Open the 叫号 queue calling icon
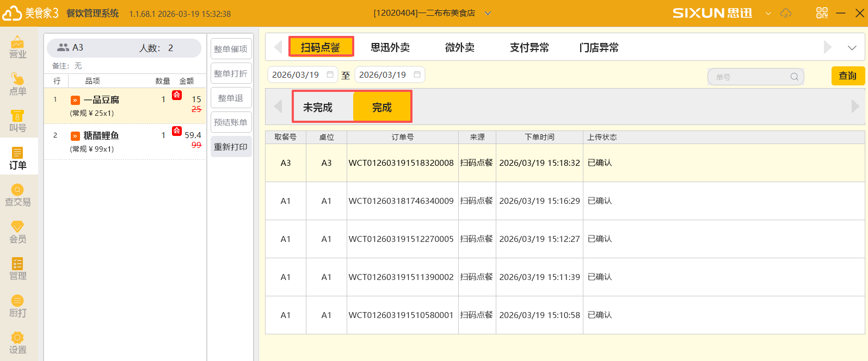Screen dimensions: 868x361 tap(17, 121)
